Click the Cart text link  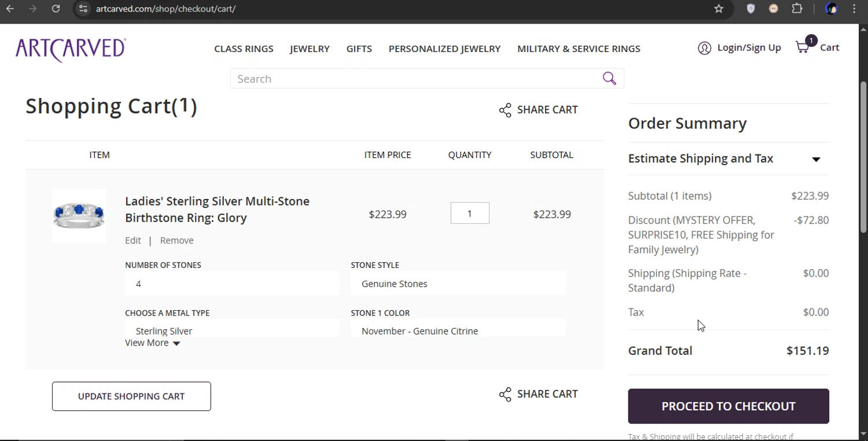pos(829,47)
